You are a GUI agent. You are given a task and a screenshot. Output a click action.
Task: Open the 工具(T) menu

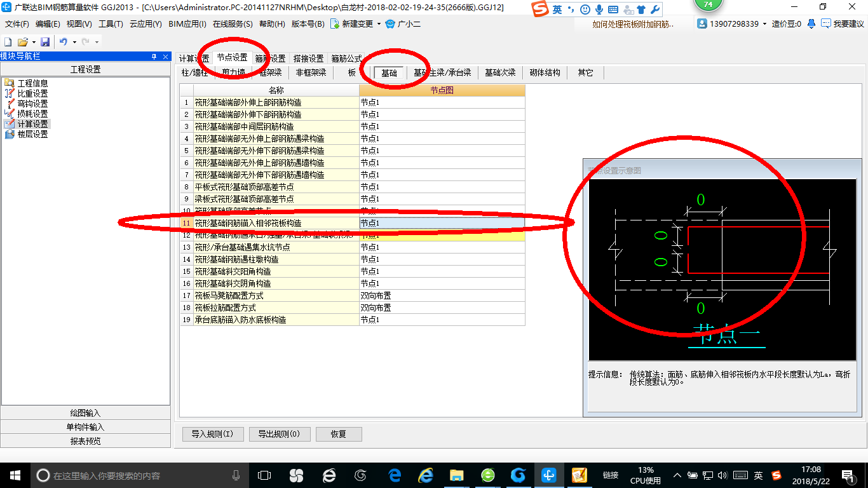(111, 24)
